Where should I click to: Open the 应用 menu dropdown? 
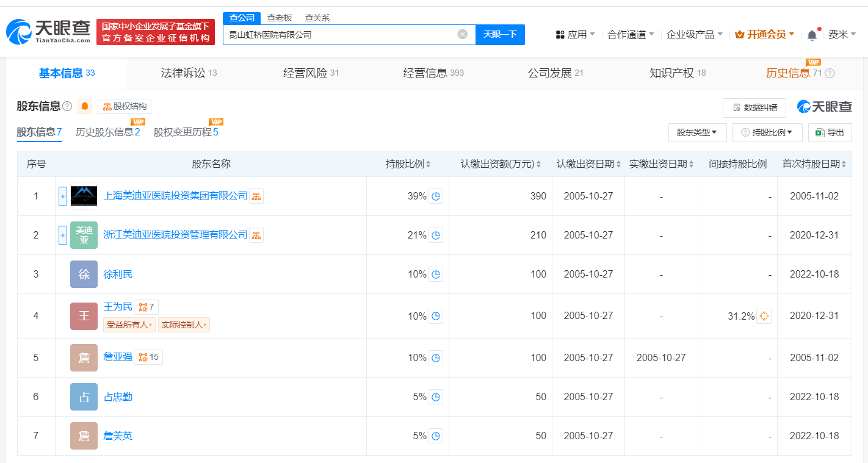pyautogui.click(x=576, y=35)
